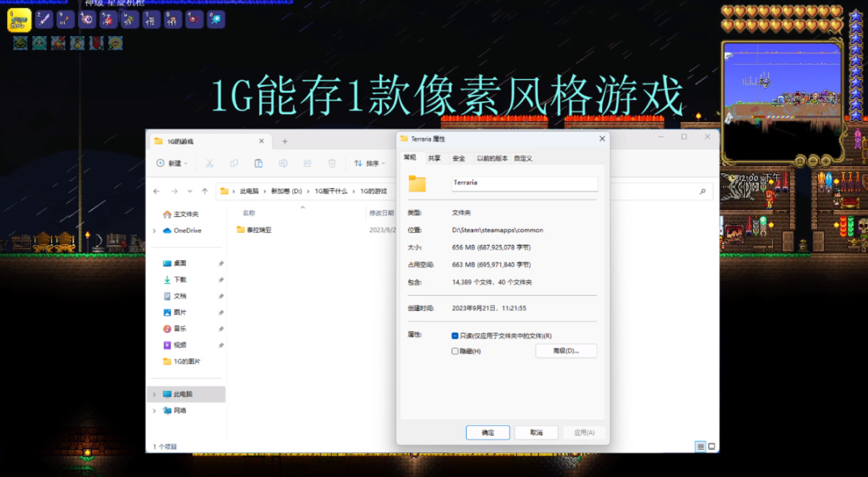Open 主文件夹 (Home) in sidebar
Viewport: 868px width, 477px height.
pyautogui.click(x=181, y=214)
